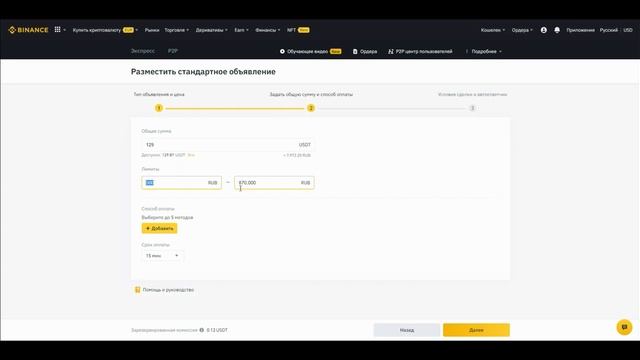The image size is (640, 360).
Task: Open the support chat bubble icon
Action: coord(624,327)
